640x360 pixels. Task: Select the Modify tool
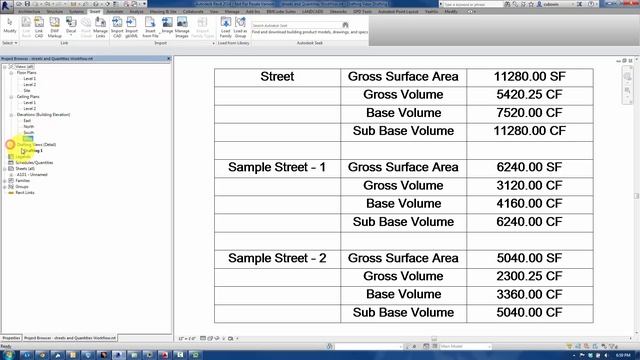coord(10,26)
